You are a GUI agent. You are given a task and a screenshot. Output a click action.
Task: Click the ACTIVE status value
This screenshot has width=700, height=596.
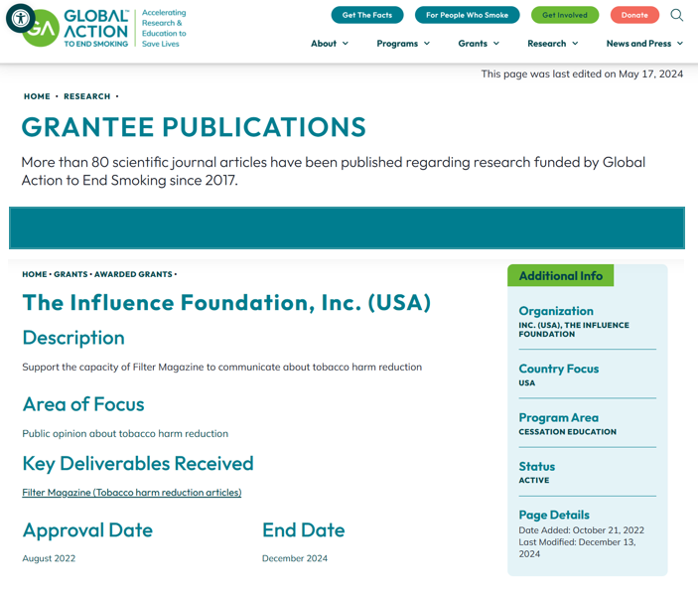(x=534, y=481)
